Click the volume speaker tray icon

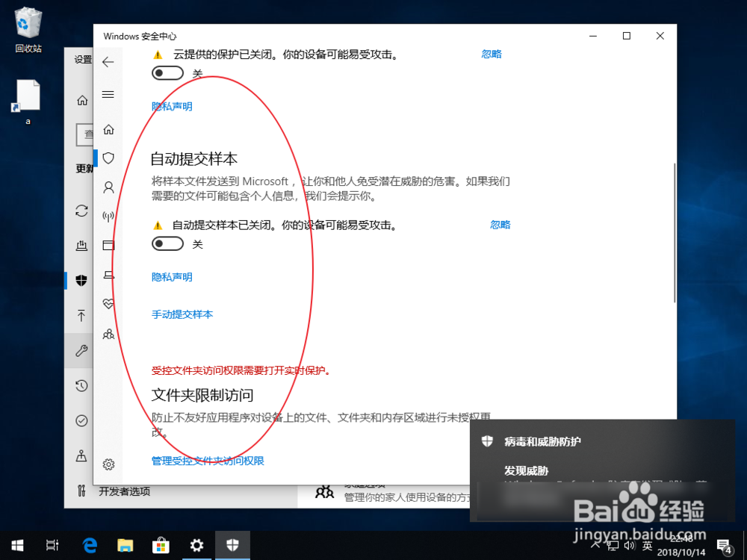coord(630,546)
